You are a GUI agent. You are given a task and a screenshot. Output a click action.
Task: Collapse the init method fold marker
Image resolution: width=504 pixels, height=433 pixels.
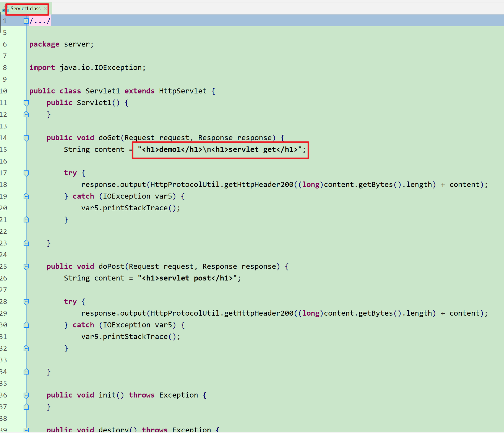tap(26, 395)
